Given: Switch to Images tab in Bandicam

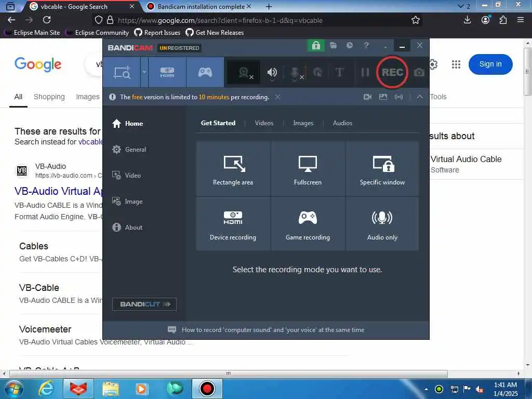Looking at the screenshot, I should tap(303, 123).
